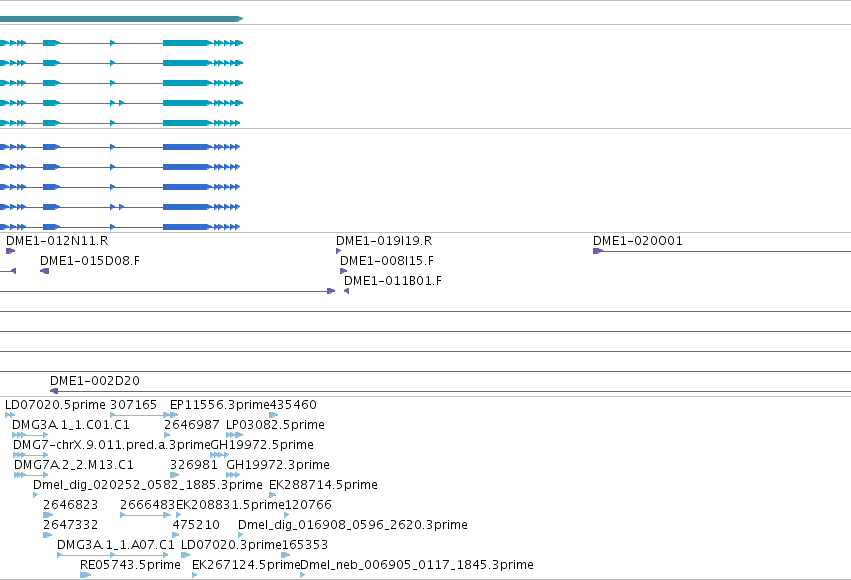Click the small purple arrowhead under DME1-019I19.R

(339, 251)
